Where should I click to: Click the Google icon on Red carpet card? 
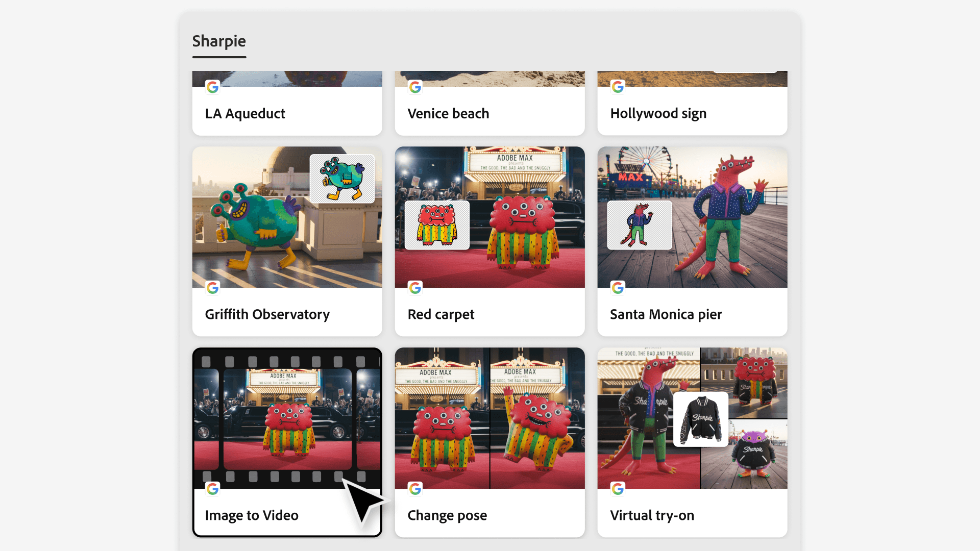coord(415,288)
